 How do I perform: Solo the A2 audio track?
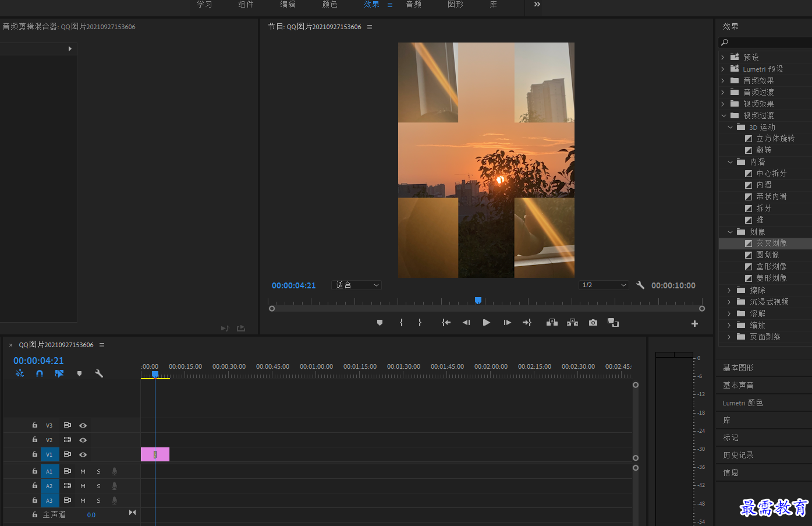[x=98, y=486]
